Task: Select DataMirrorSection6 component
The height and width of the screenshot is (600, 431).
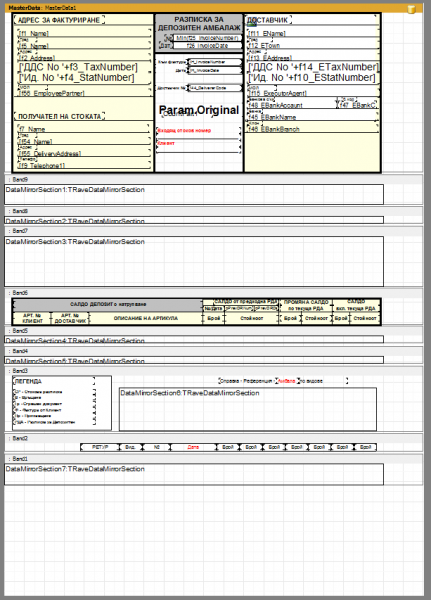Action: pyautogui.click(x=248, y=409)
